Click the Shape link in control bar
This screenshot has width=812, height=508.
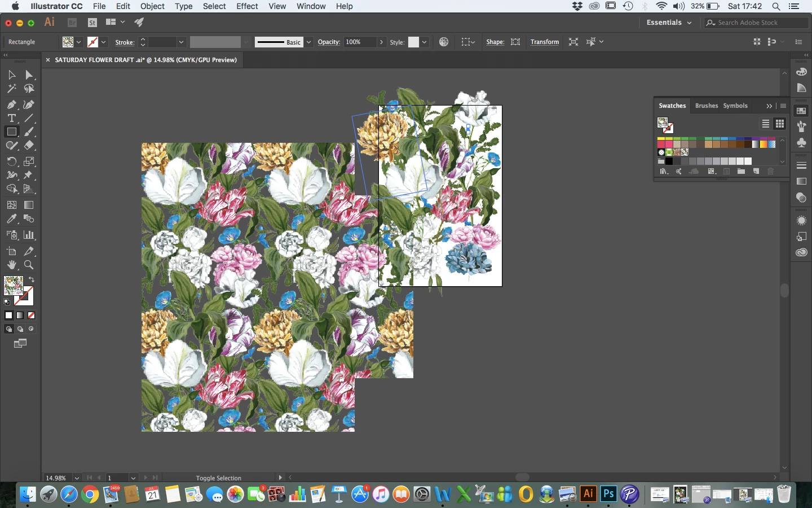coord(495,42)
